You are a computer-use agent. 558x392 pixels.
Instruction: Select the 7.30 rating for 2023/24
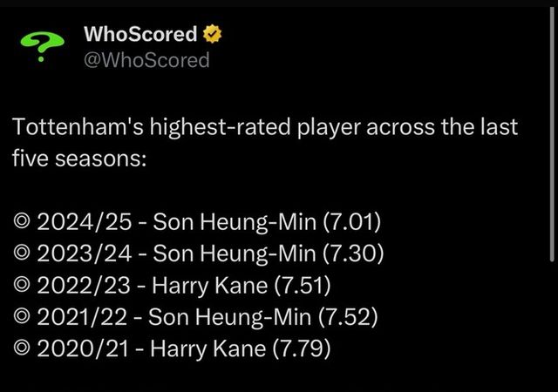coord(351,253)
